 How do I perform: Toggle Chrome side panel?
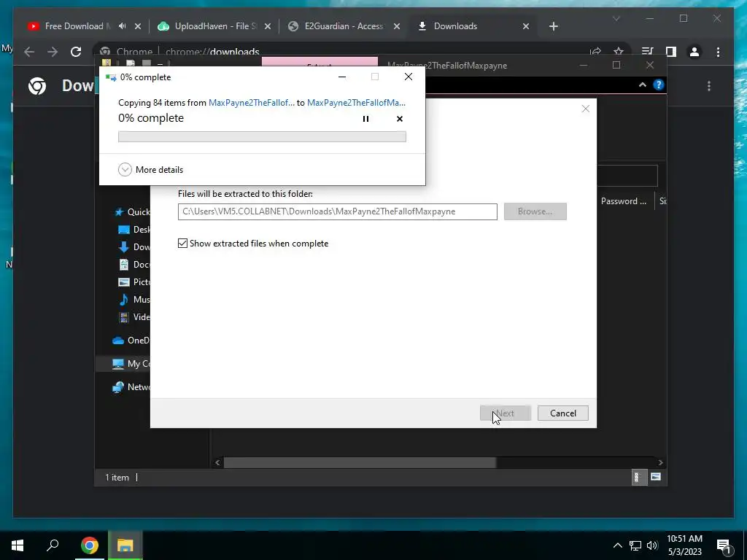pos(671,52)
